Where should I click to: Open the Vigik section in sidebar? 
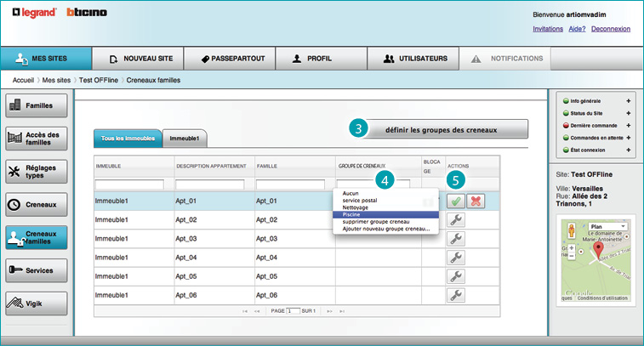pos(35,303)
